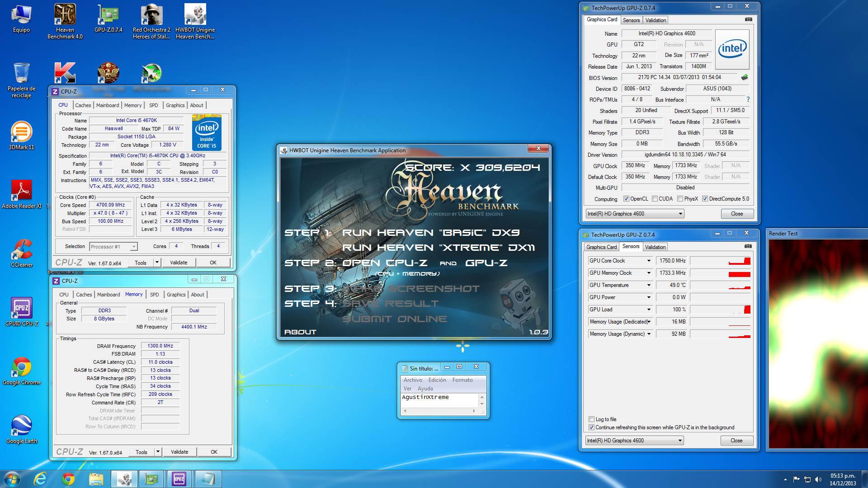This screenshot has height=488, width=868.
Task: Click the camera icon in GPU-Z Sensors window
Action: click(x=748, y=246)
